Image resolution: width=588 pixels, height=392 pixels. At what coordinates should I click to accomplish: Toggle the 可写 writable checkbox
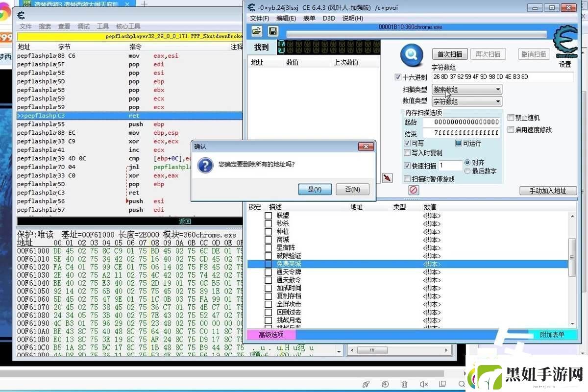click(407, 143)
